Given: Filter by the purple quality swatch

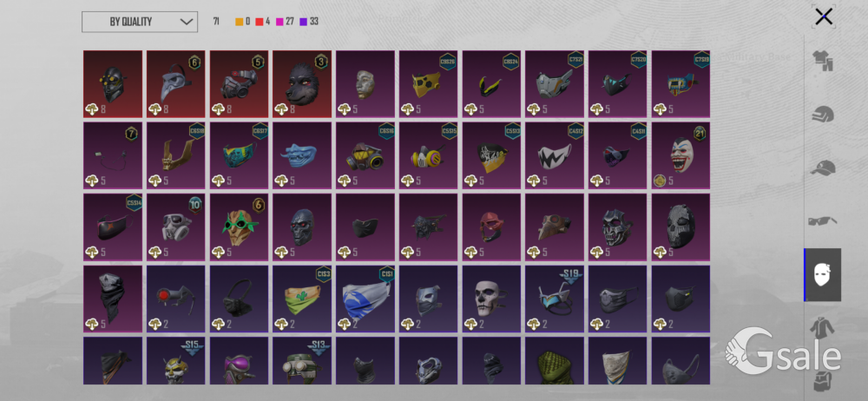Looking at the screenshot, I should (303, 23).
